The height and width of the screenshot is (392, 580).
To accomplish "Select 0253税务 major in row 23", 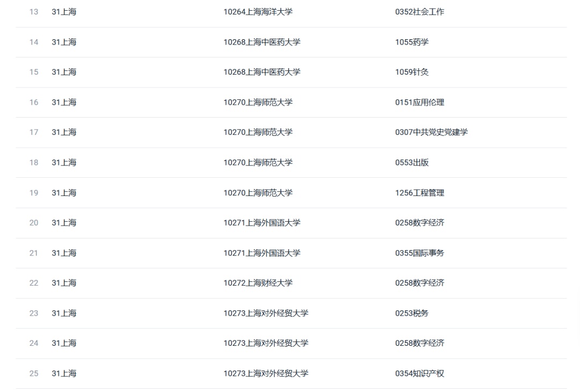I will pyautogui.click(x=412, y=313).
